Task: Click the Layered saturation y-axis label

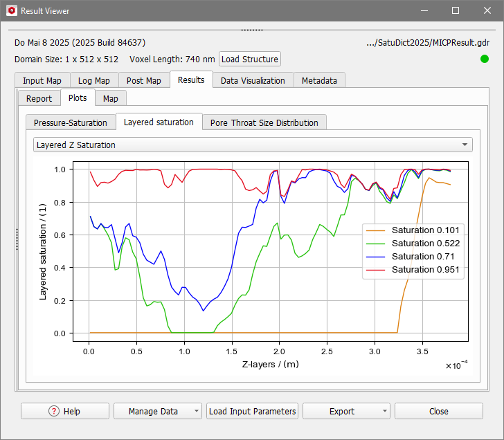Action: [43, 251]
